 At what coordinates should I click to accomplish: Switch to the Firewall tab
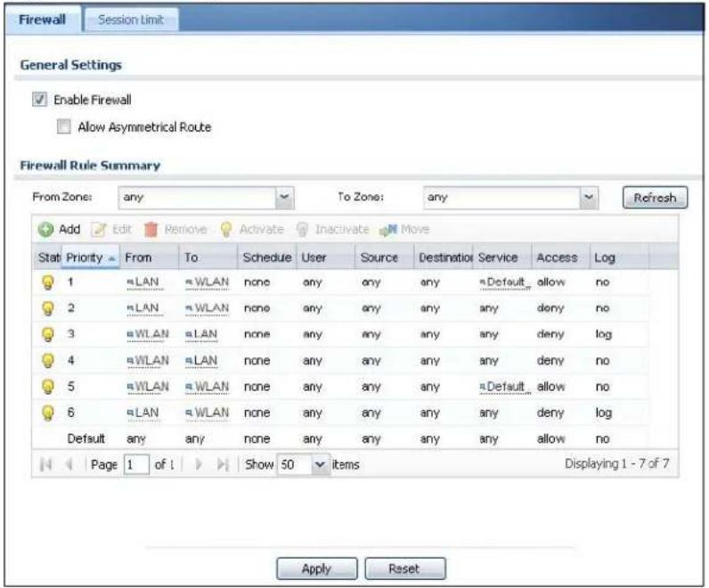click(43, 20)
